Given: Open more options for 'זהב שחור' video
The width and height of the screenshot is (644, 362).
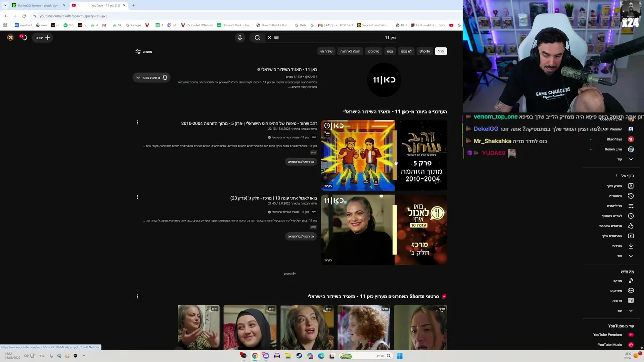Looking at the screenshot, I should pyautogui.click(x=137, y=122).
